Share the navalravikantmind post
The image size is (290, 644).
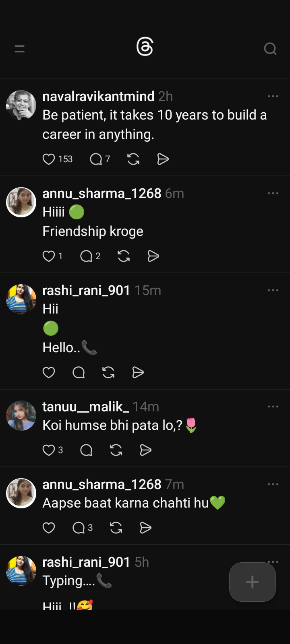163,159
